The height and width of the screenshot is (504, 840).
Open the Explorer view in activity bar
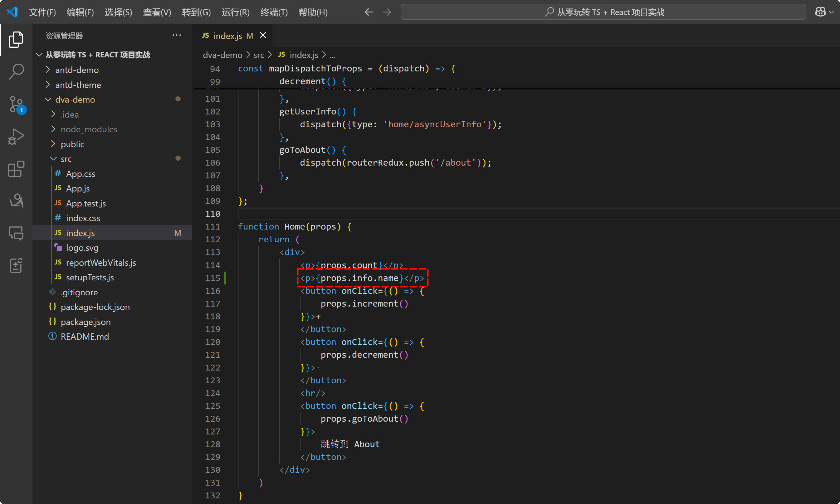(16, 39)
